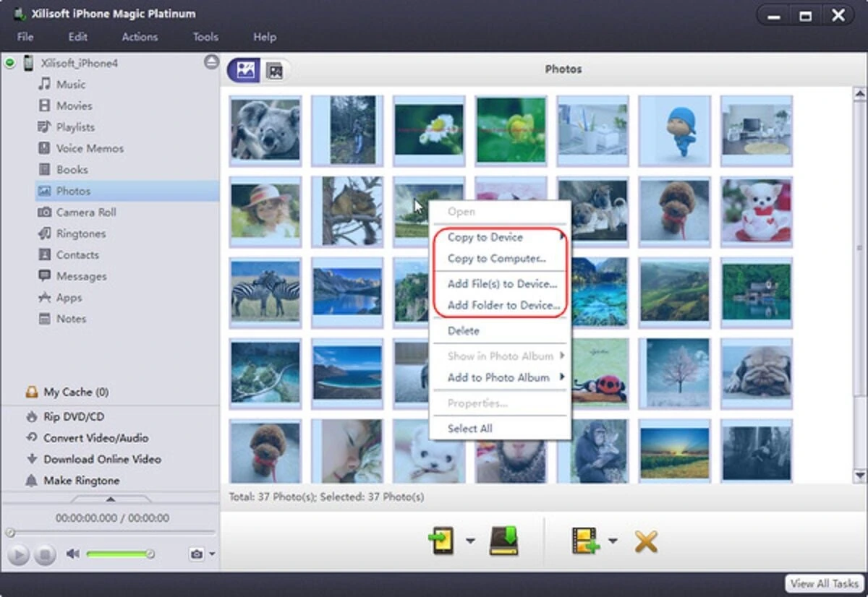The width and height of the screenshot is (868, 597).
Task: Adjust the green volume slider
Action: 119,554
